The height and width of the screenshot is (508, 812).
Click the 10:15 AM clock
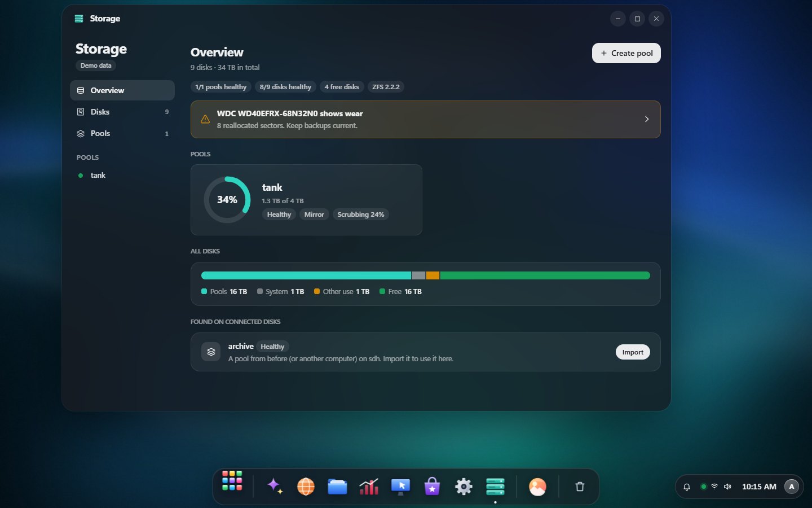pos(759,487)
